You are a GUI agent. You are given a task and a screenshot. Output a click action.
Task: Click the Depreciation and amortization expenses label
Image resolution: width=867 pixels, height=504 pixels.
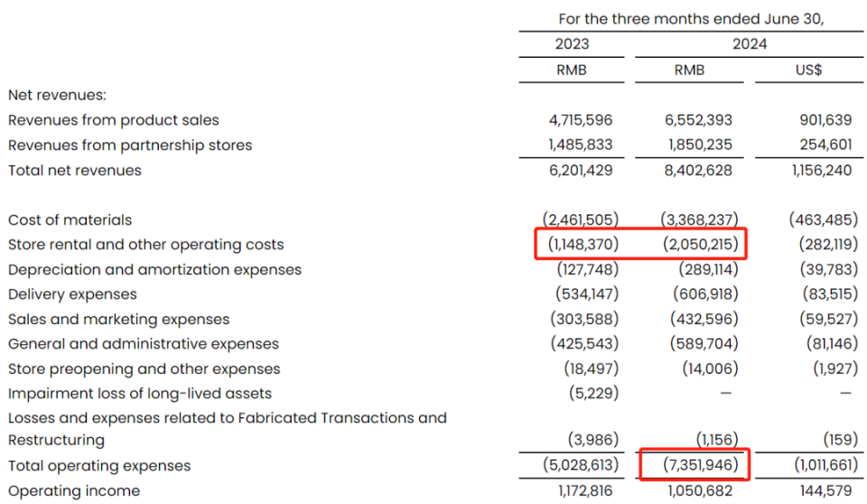[154, 270]
